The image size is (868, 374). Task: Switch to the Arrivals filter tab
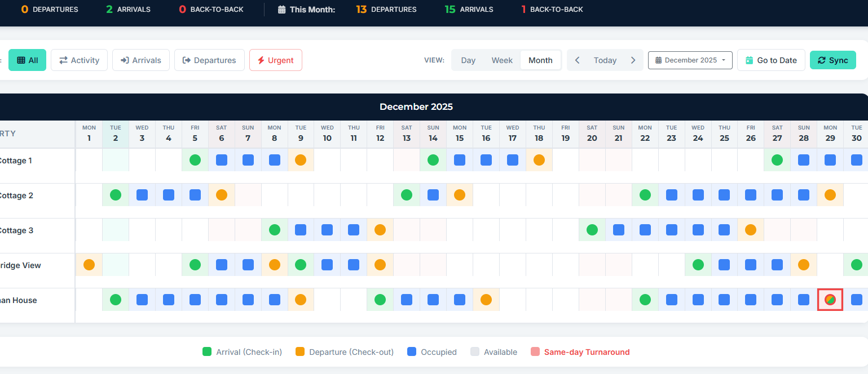tap(140, 60)
